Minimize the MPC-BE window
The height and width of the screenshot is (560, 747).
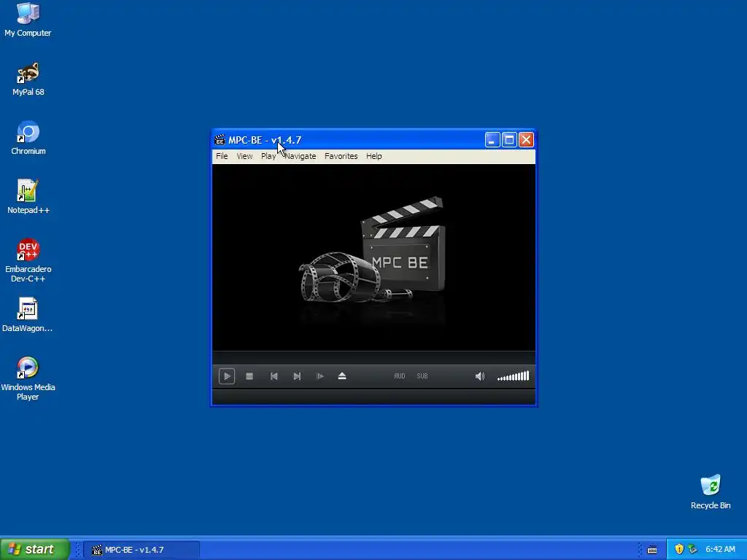(x=492, y=140)
